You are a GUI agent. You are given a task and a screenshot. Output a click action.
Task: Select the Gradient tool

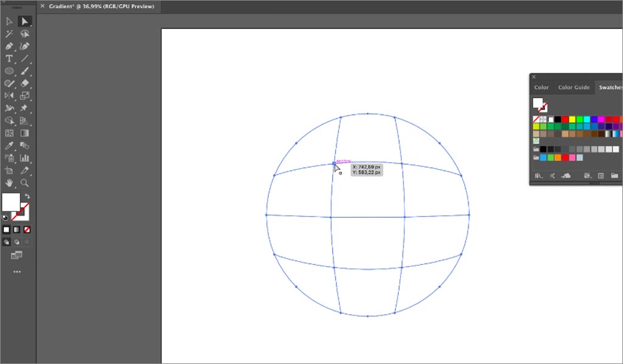click(25, 132)
